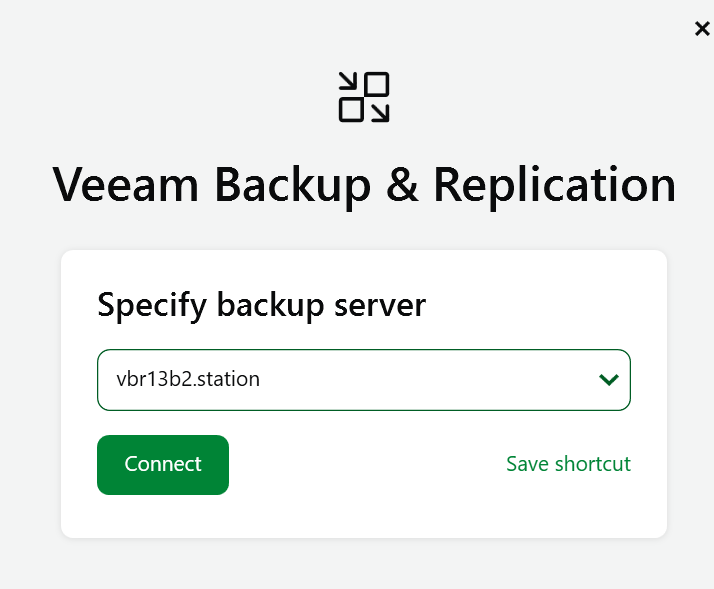Click the four-squares arrows logo at top
Image resolution: width=714 pixels, height=589 pixels.
(364, 97)
